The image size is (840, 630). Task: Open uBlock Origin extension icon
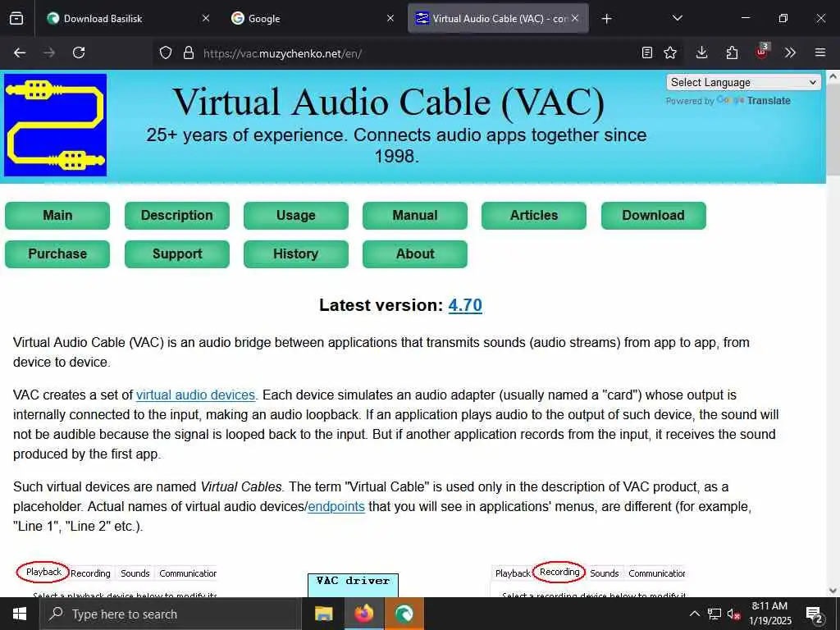[x=761, y=52]
